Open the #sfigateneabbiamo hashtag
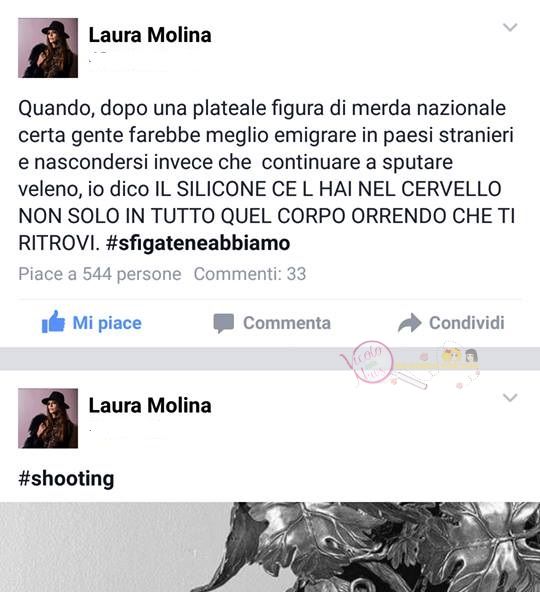Image resolution: width=540 pixels, height=592 pixels. coord(198,243)
